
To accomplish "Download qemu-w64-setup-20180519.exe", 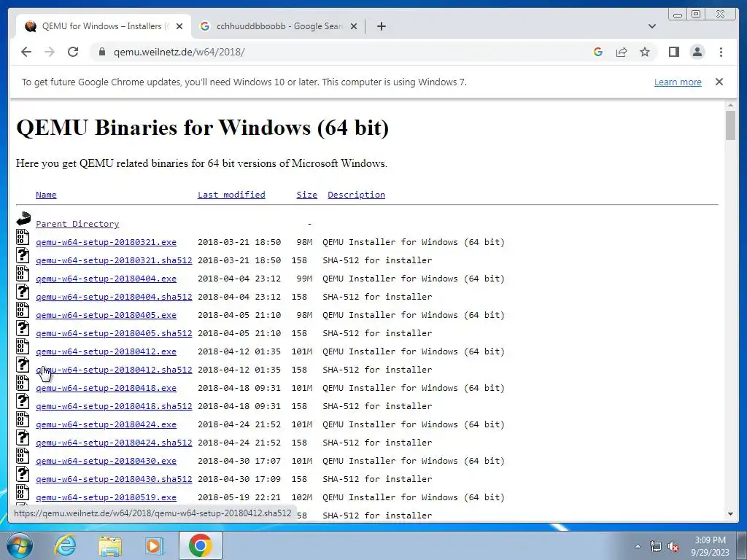I will tap(106, 497).
